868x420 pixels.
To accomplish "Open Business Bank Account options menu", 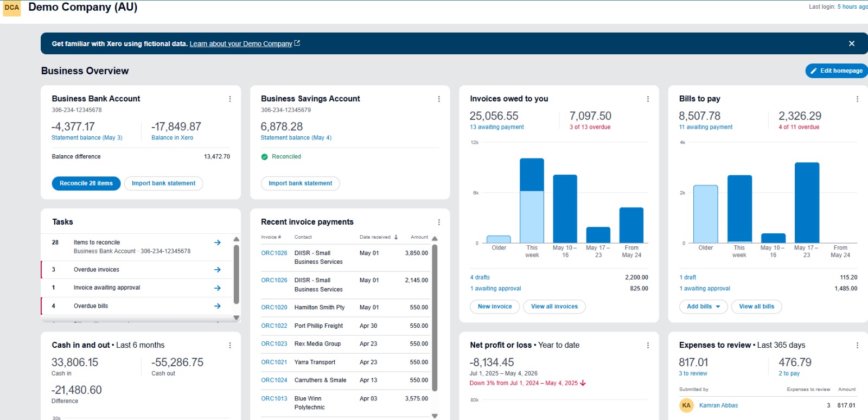I will point(230,99).
